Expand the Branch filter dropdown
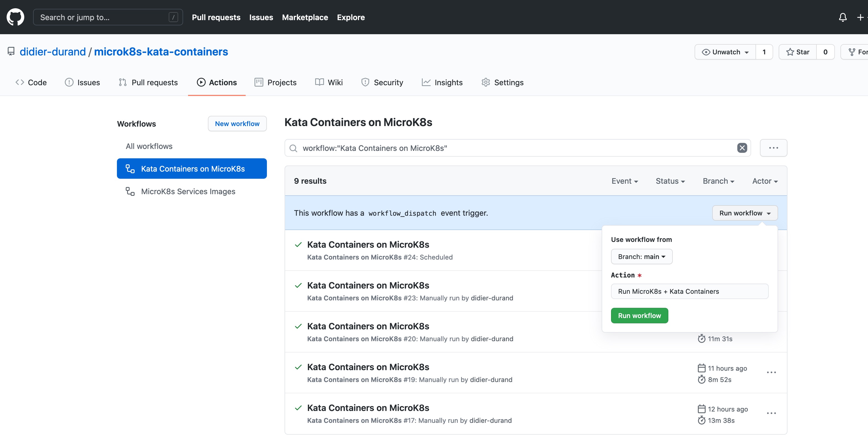 [718, 181]
